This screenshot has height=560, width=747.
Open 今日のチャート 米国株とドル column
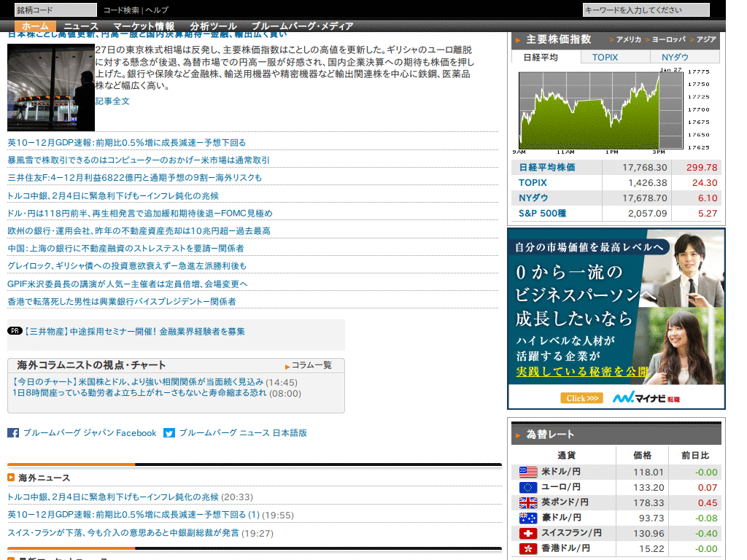click(138, 382)
